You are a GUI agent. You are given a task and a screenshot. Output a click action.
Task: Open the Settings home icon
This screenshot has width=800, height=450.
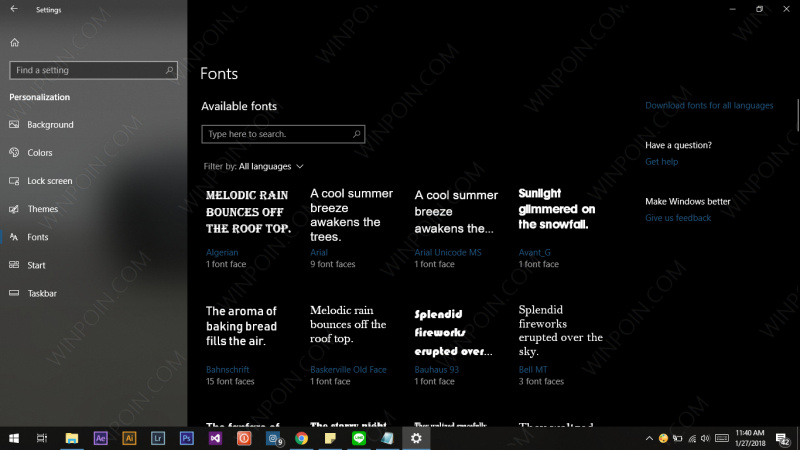tap(14, 42)
